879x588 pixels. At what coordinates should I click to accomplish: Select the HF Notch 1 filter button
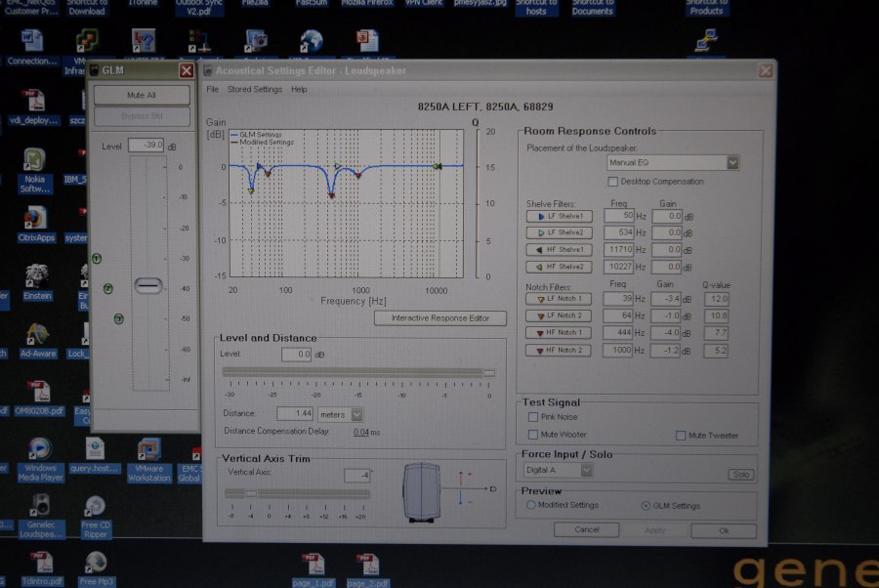pos(559,333)
